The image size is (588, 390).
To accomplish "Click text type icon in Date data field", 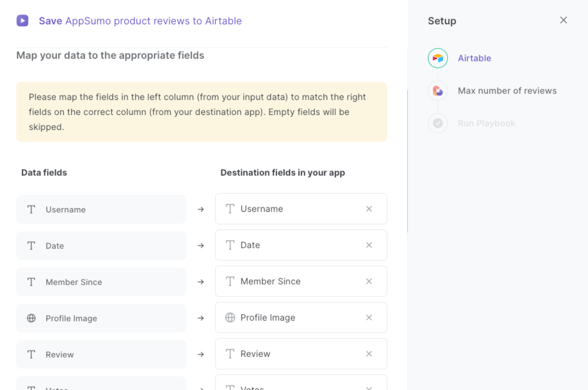I will [31, 246].
